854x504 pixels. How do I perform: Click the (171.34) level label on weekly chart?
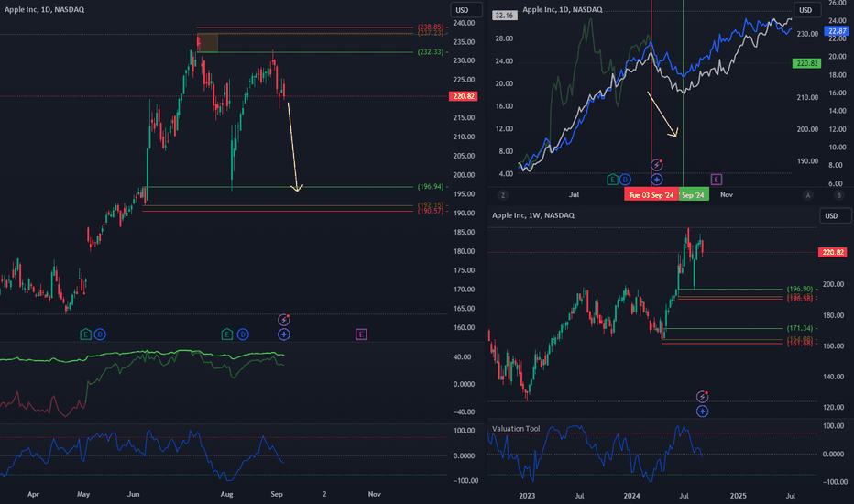(x=800, y=329)
